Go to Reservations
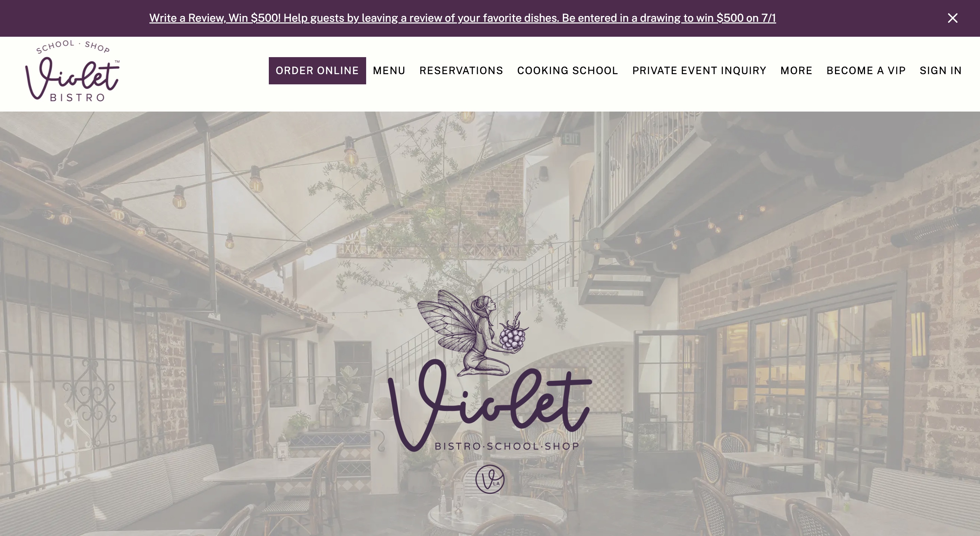The width and height of the screenshot is (980, 536). pos(461,71)
